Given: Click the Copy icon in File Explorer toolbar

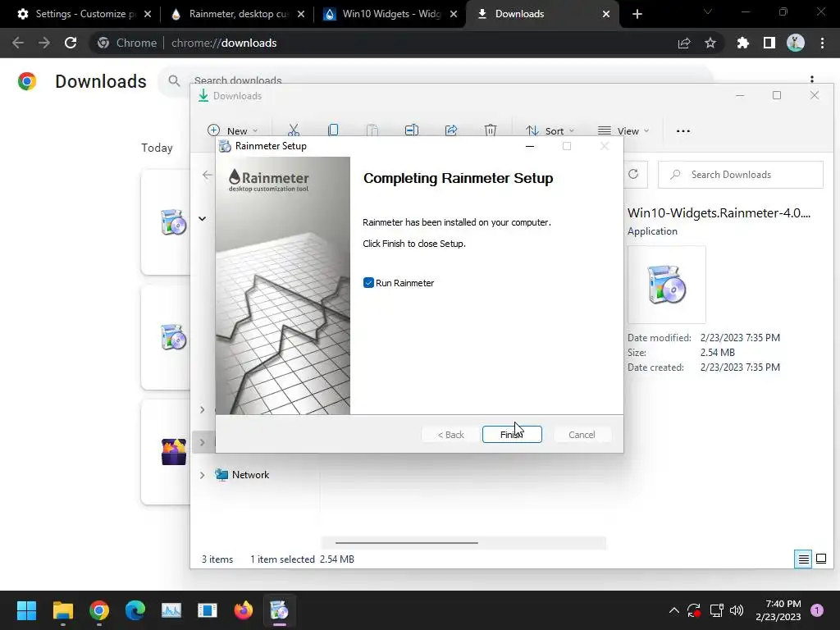Looking at the screenshot, I should (x=333, y=130).
